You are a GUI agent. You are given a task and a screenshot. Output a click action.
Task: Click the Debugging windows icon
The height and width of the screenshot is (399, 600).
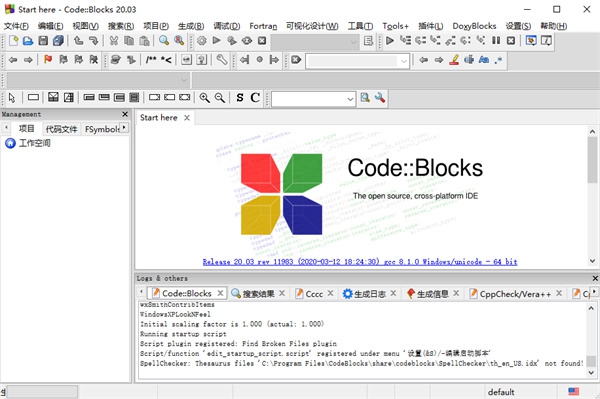click(x=531, y=41)
